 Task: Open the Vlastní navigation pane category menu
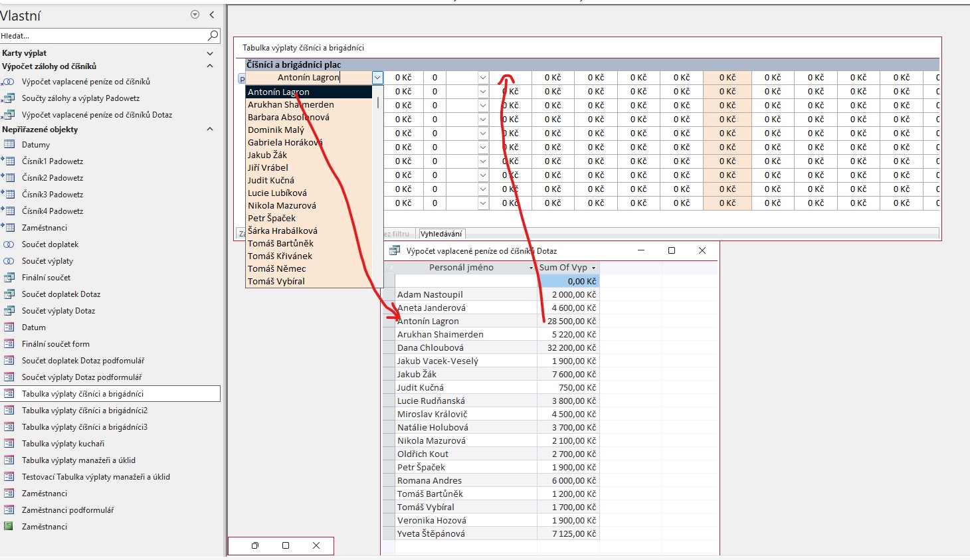coord(195,15)
